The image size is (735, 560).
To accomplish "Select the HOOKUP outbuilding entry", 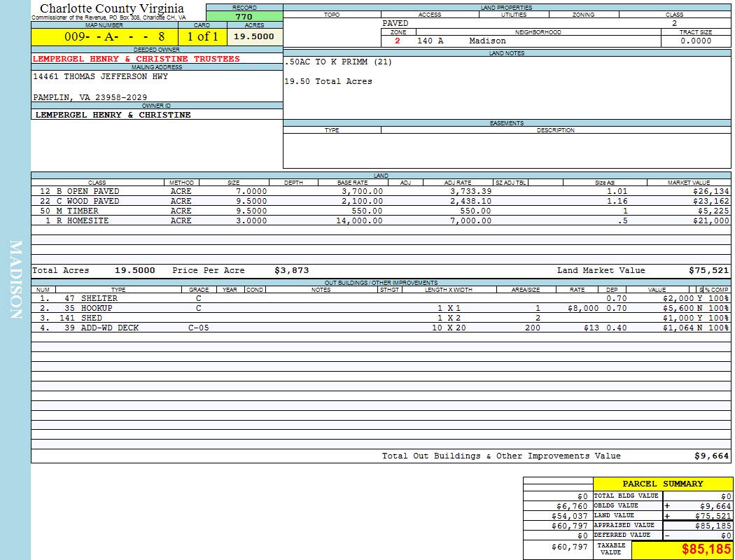I will pyautogui.click(x=97, y=308).
